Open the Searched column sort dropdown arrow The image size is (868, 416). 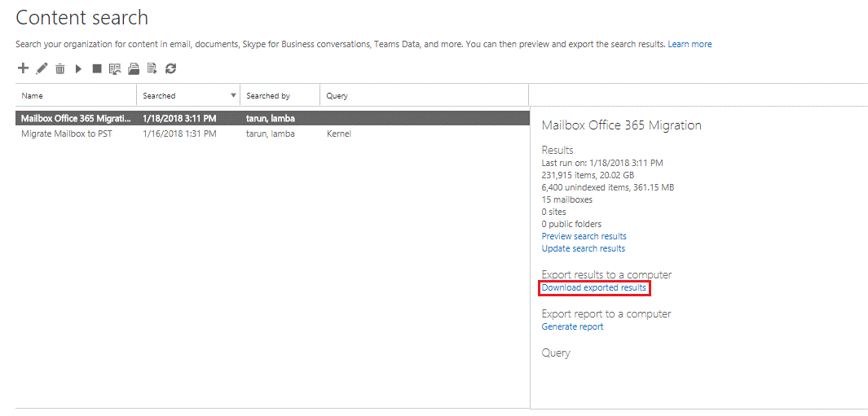[234, 95]
